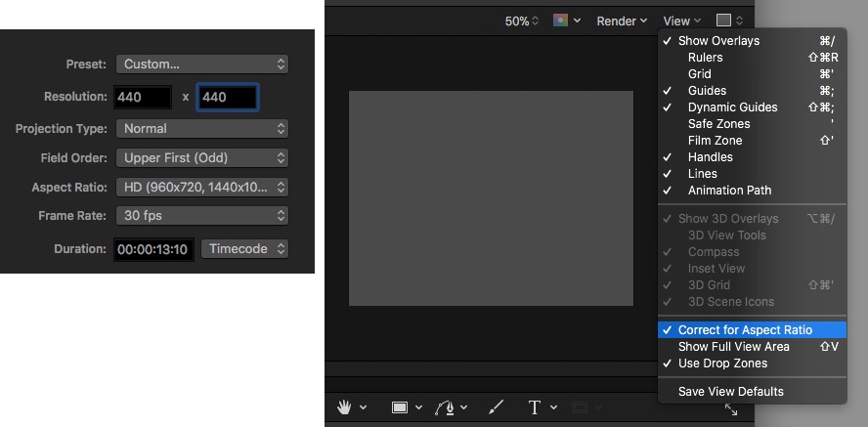
Task: Click the full-screen player mode arrows icon
Action: 730,410
